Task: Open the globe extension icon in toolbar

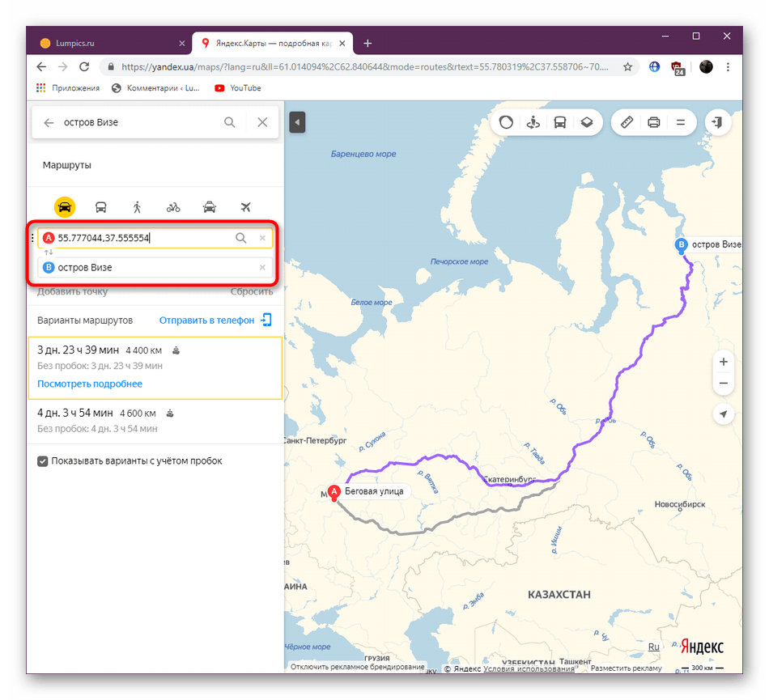Action: coord(654,66)
